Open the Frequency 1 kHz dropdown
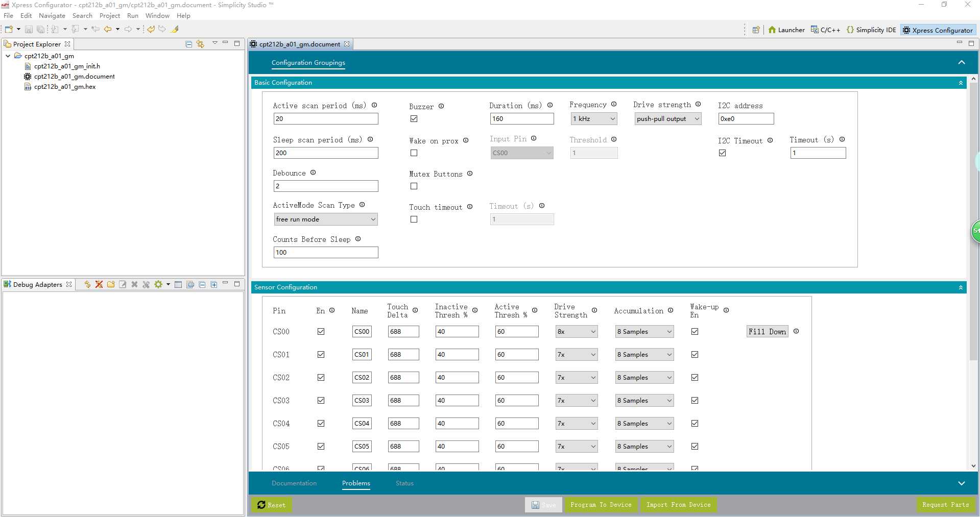Viewport: 980px width, 517px height. point(594,119)
